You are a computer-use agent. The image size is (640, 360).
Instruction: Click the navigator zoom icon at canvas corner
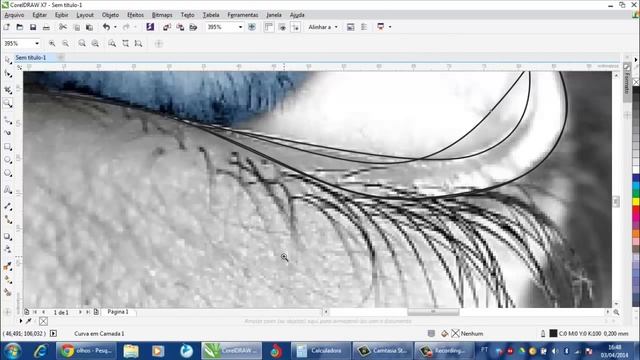[x=616, y=312]
